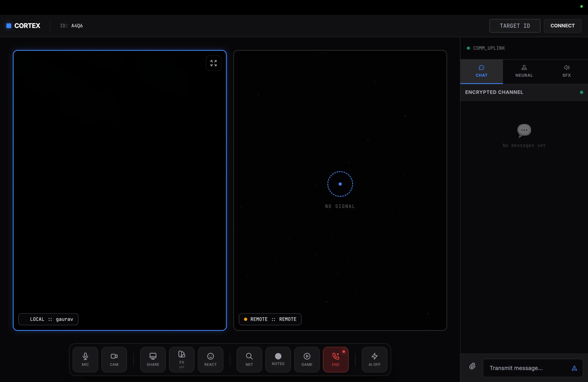Click the TARGET ID input field
This screenshot has height=382, width=588.
(515, 26)
